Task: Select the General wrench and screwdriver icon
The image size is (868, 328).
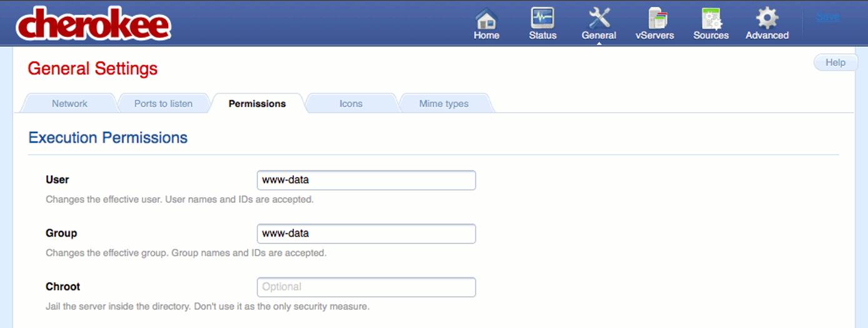Action: click(x=598, y=19)
